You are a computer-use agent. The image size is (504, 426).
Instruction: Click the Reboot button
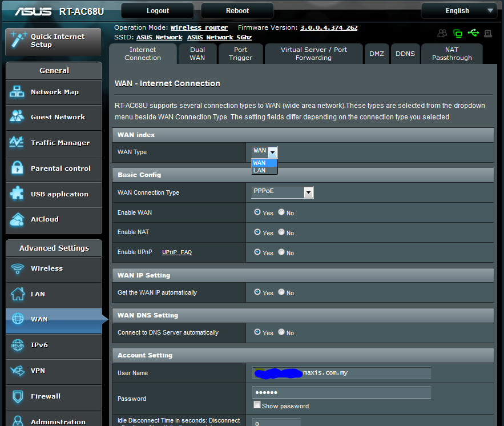pyautogui.click(x=237, y=11)
